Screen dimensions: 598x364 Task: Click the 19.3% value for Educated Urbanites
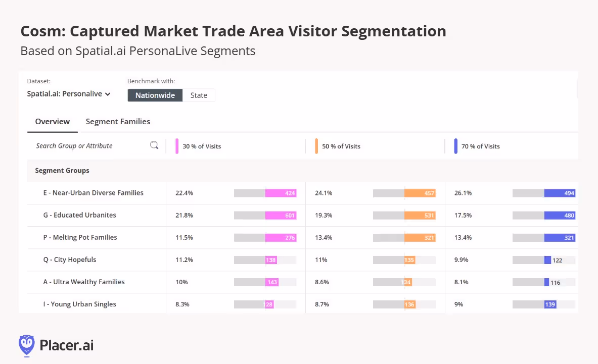324,215
